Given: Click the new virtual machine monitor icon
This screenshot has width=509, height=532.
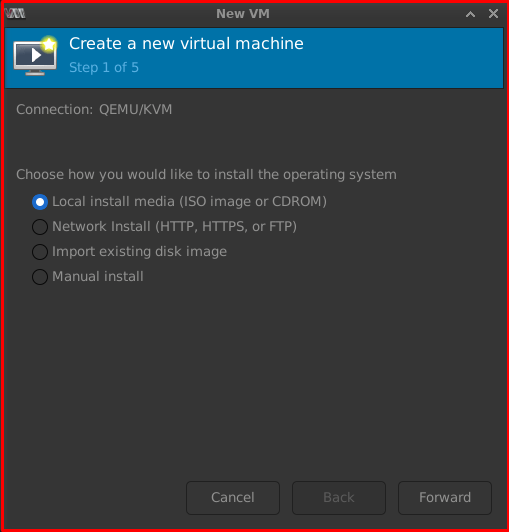Looking at the screenshot, I should point(35,56).
